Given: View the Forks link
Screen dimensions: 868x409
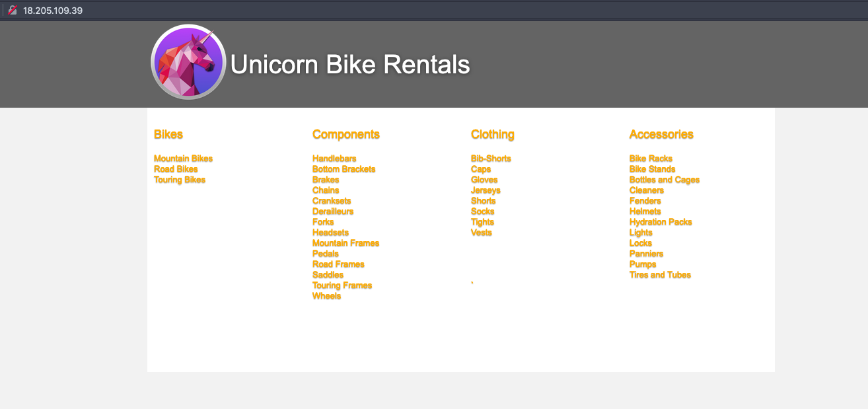Looking at the screenshot, I should pyautogui.click(x=323, y=222).
